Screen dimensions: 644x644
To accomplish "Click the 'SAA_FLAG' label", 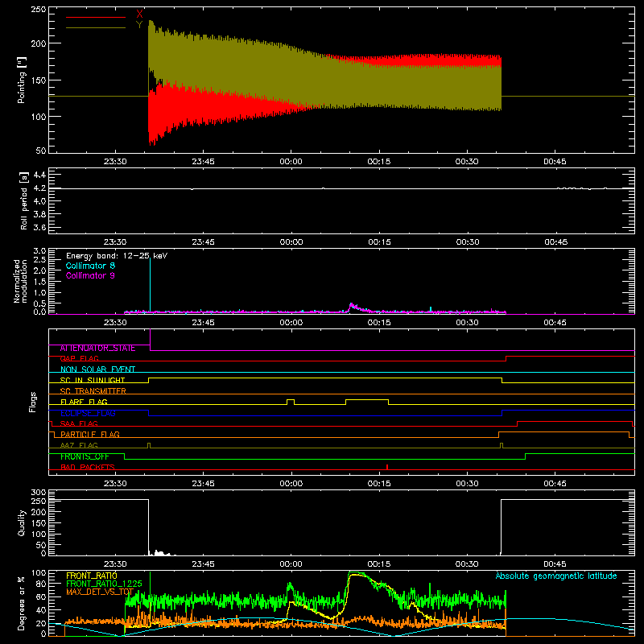I will coord(79,423).
